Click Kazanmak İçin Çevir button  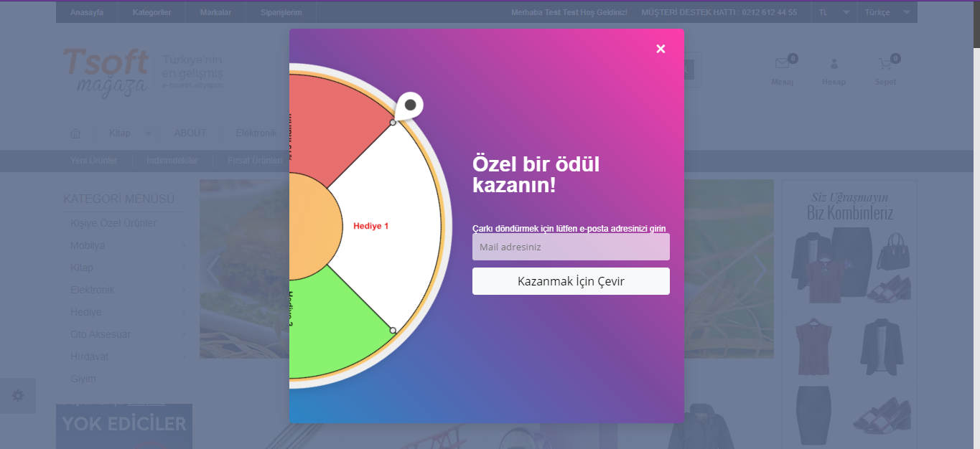pos(571,281)
